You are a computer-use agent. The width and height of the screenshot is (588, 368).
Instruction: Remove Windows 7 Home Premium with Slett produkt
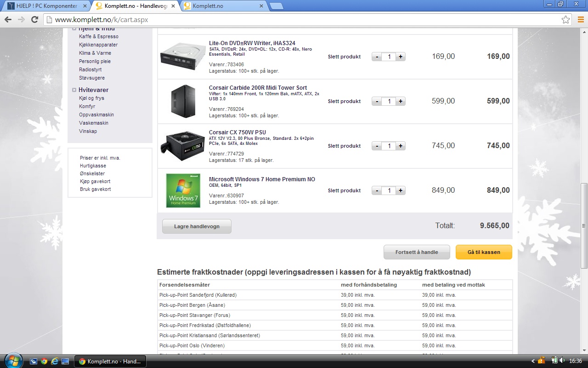pos(344,190)
